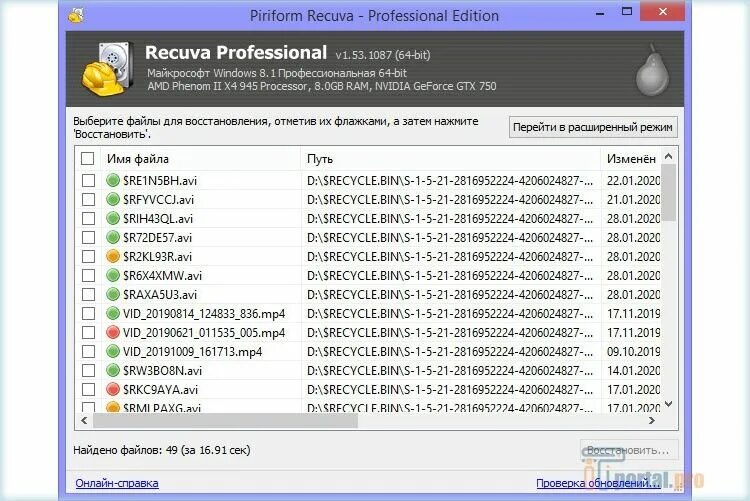Check the box for $RE1N5BH.avi
The width and height of the screenshot is (750, 501).
point(88,180)
